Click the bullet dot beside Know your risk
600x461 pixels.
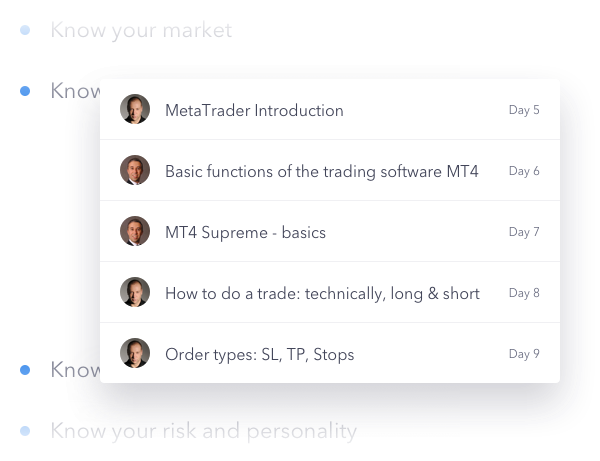(25, 431)
